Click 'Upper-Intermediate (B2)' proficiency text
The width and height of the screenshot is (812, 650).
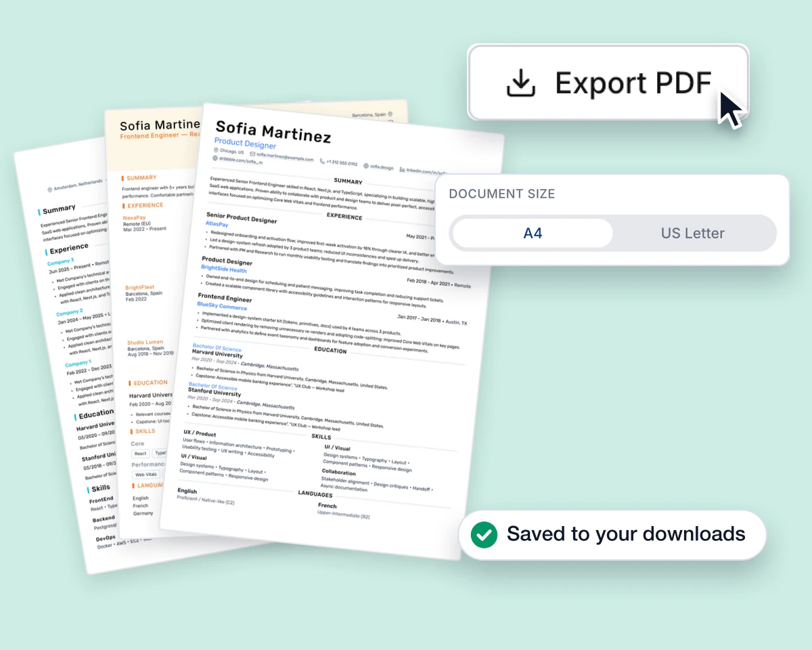click(343, 515)
